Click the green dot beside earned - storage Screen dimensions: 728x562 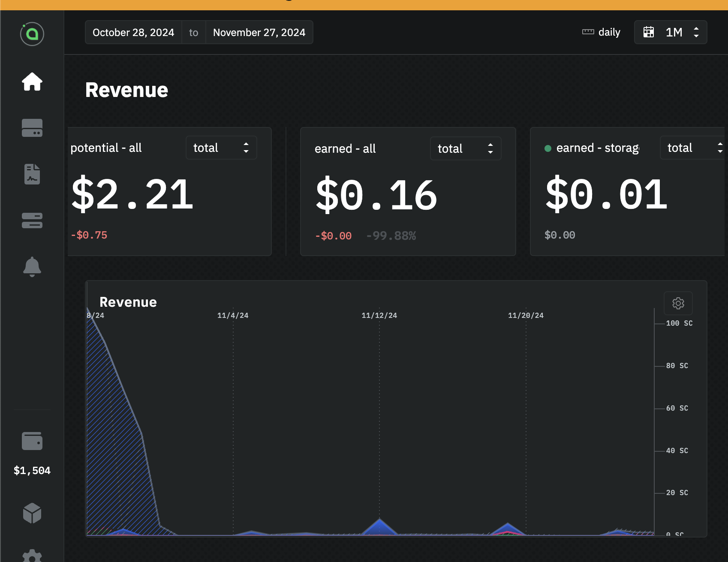[548, 148]
